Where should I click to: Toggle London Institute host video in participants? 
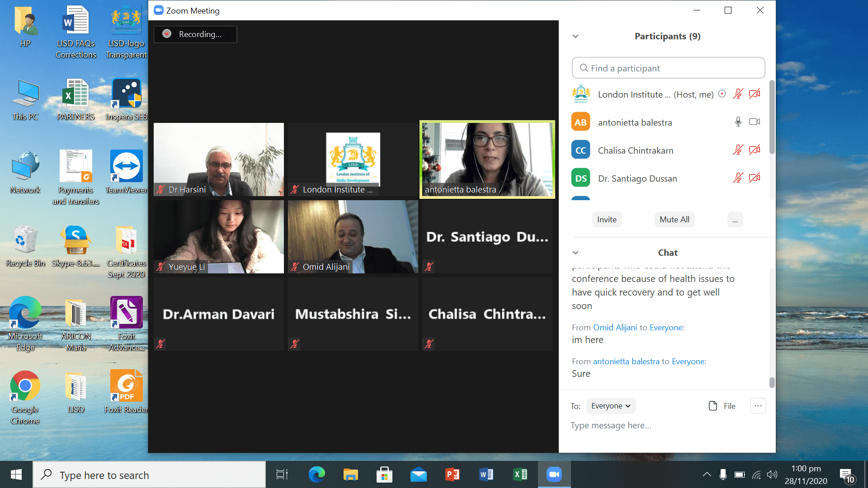click(755, 94)
